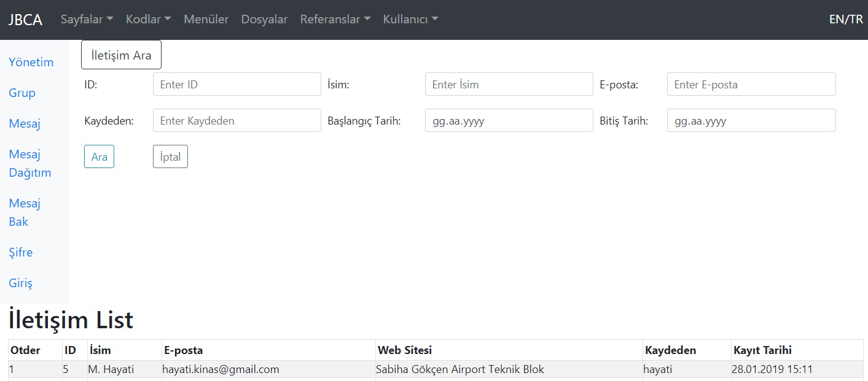Click the JBCA brand logo
The height and width of the screenshot is (381, 868).
pyautogui.click(x=25, y=20)
